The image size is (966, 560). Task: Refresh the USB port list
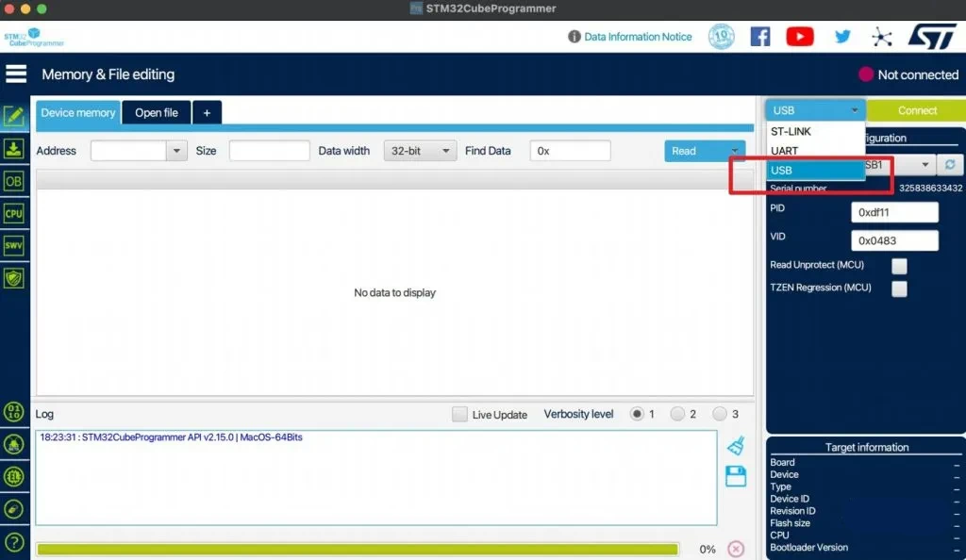[950, 164]
